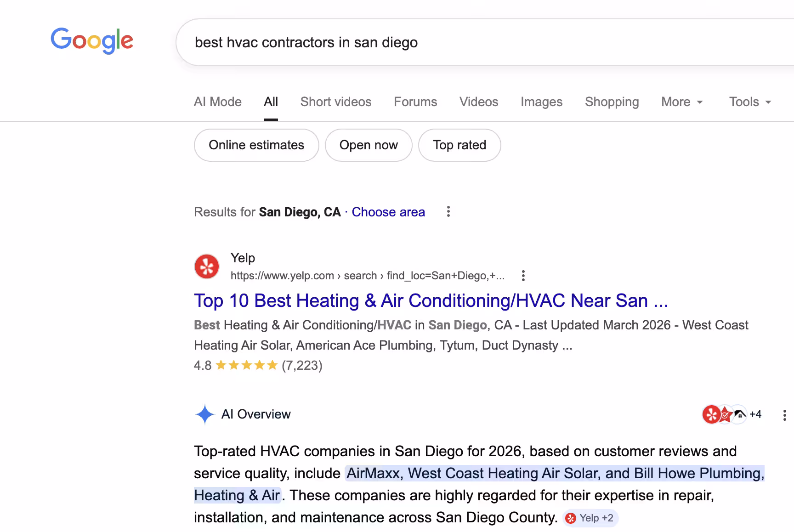
Task: Open the AI Overview three-dot options menu
Action: (x=784, y=415)
